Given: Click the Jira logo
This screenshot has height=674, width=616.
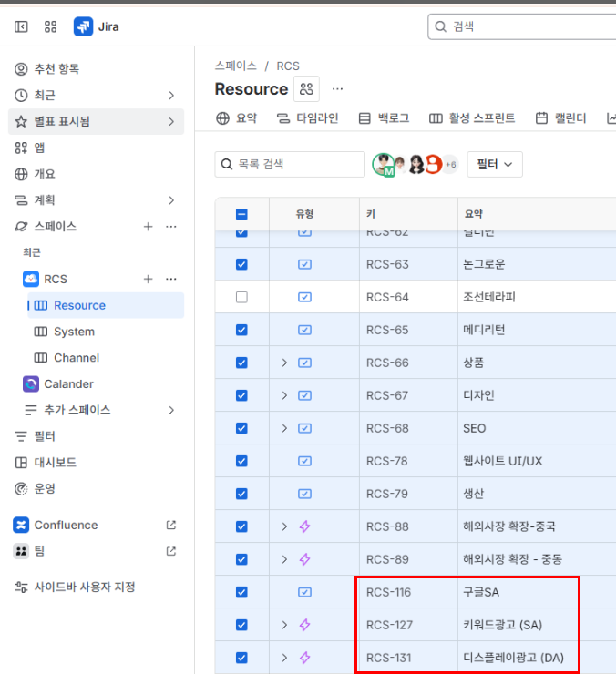Looking at the screenshot, I should (x=97, y=26).
